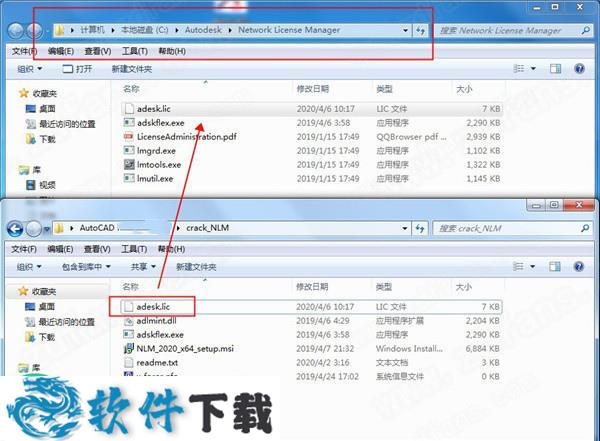Click lmtools.exe application icon
The width and height of the screenshot is (600, 441).
pyautogui.click(x=129, y=165)
